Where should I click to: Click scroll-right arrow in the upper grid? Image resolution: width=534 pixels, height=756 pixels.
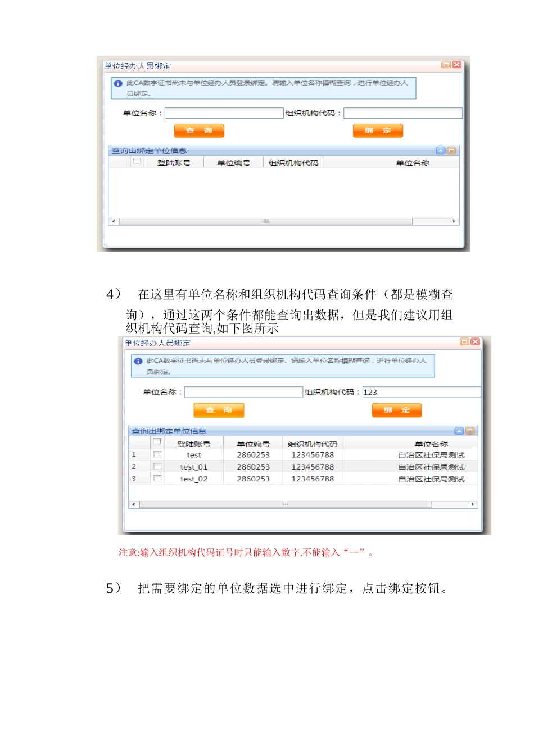[x=454, y=221]
